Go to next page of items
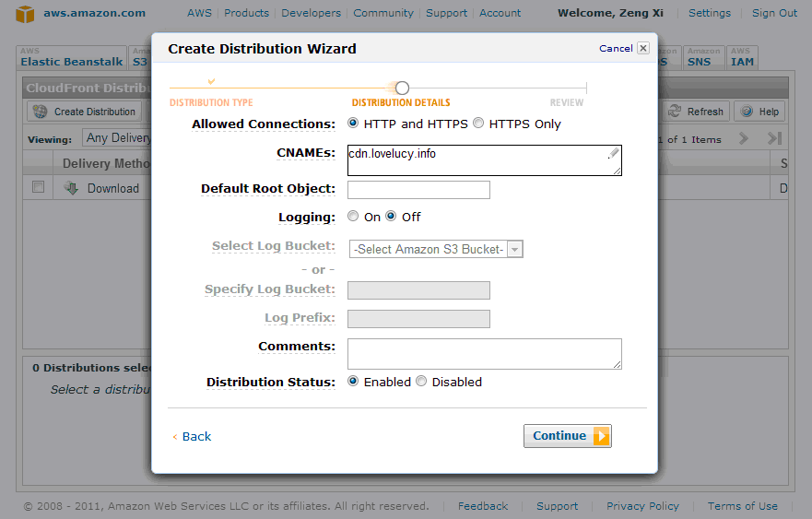Screen dimensions: 812x519 (x=744, y=138)
